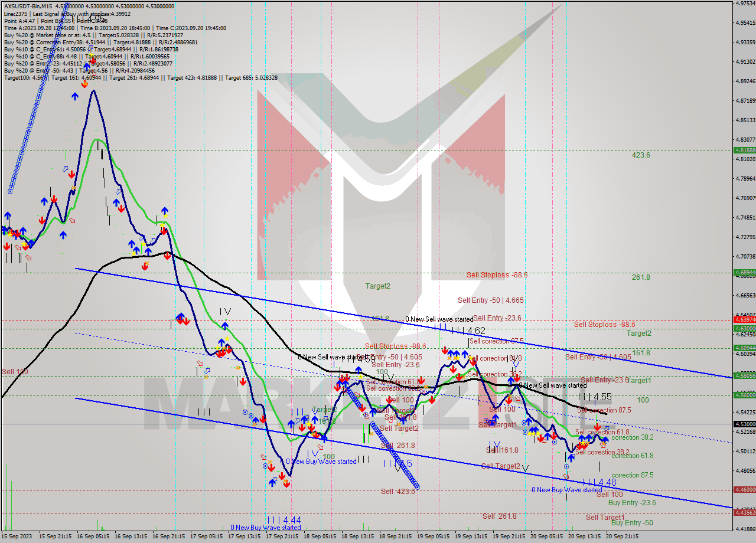Click the green 'correction 61.8' label
Image resolution: width=756 pixels, height=543 pixels.
632,456
